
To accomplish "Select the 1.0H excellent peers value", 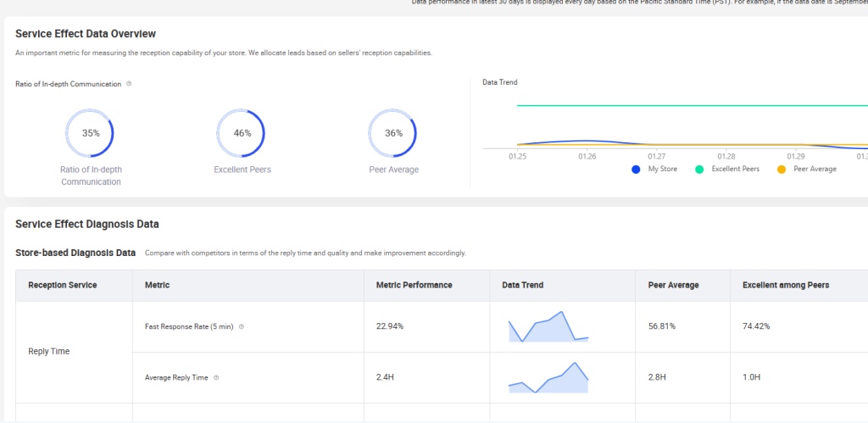I will pyautogui.click(x=752, y=377).
